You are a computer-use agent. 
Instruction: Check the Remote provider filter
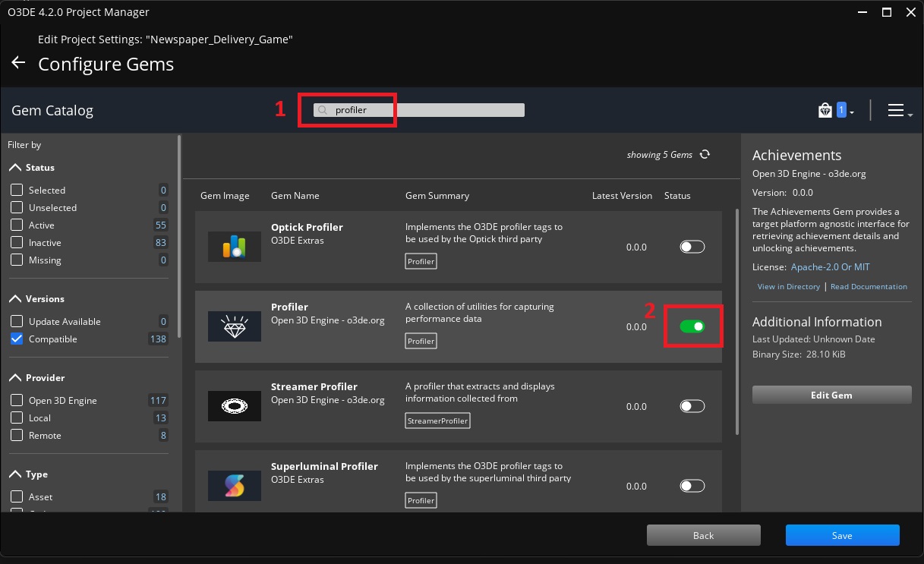click(x=17, y=435)
